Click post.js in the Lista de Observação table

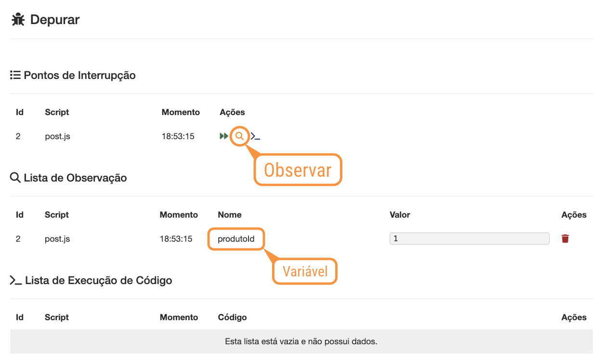click(57, 239)
